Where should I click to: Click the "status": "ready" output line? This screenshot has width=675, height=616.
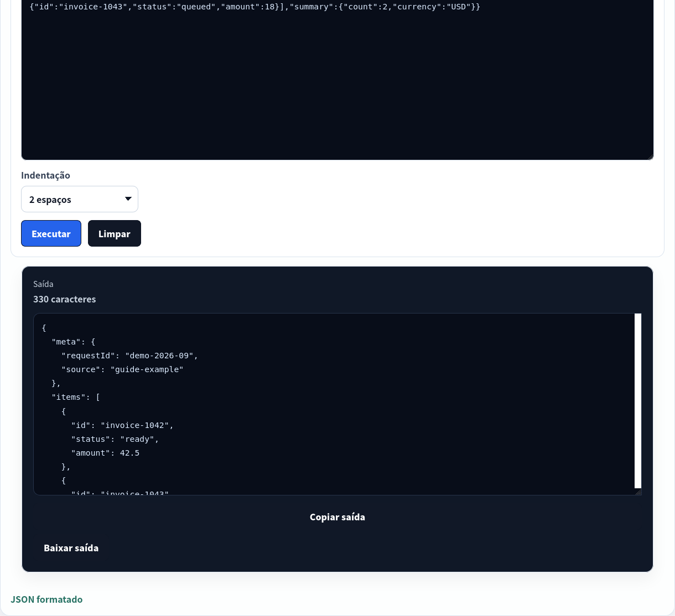pyautogui.click(x=115, y=439)
